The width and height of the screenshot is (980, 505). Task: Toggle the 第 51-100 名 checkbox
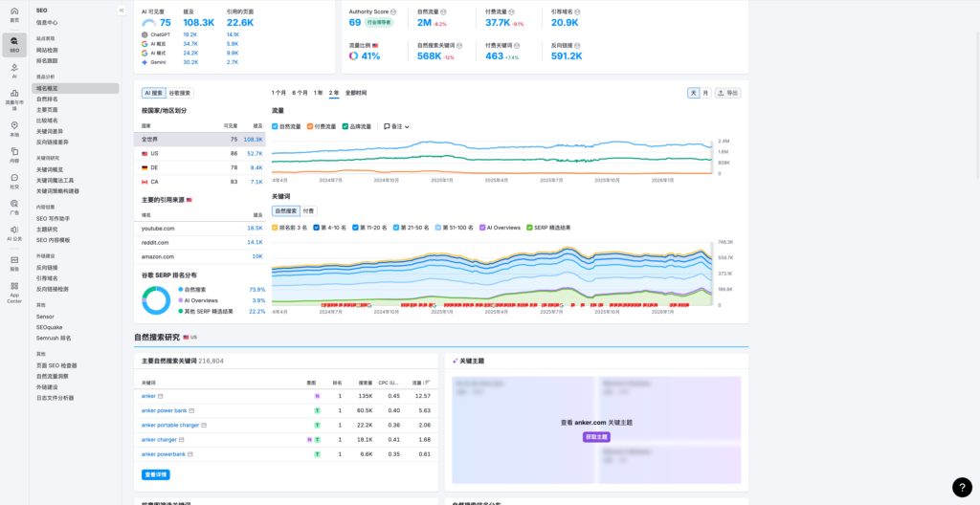tap(437, 228)
